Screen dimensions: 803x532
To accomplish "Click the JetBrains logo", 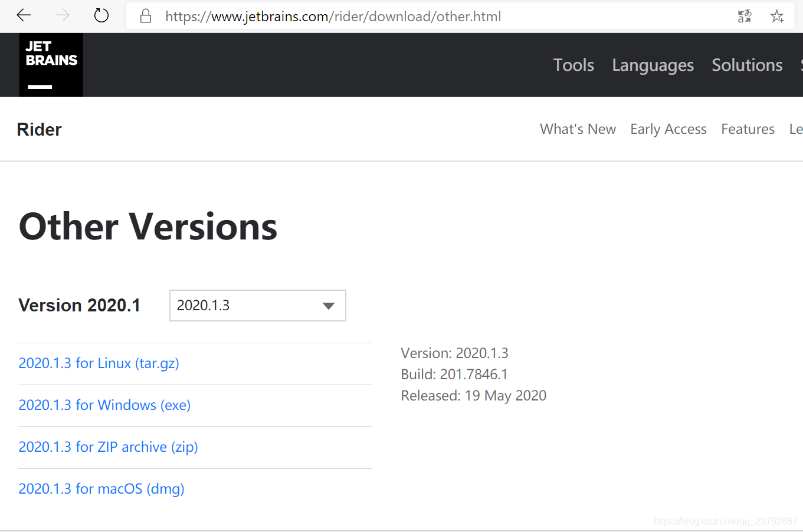I will (51, 65).
